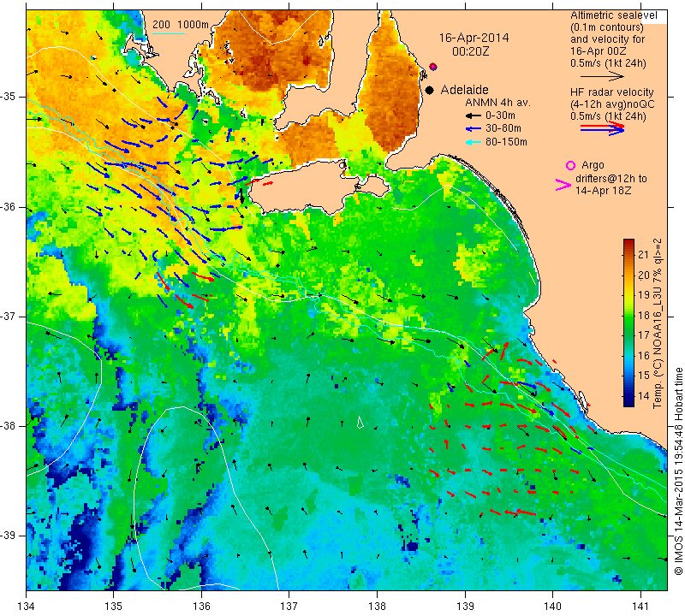685x616 pixels.
Task: Click the Altimetric sealevel legend title
Action: click(613, 15)
